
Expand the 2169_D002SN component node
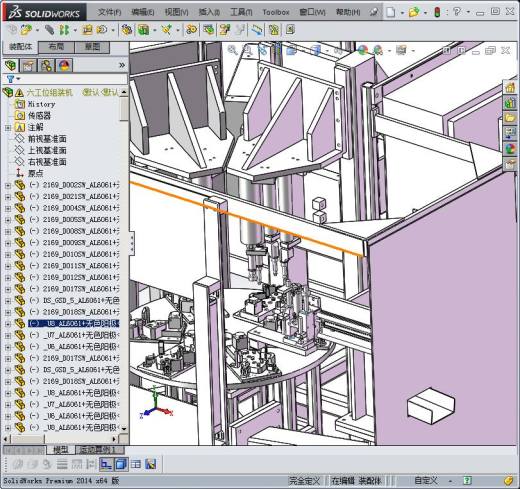(8, 185)
